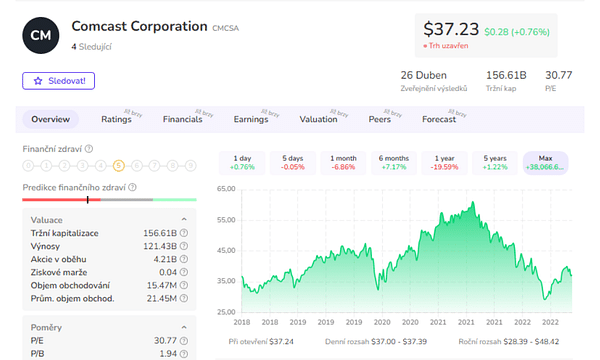The image size is (600, 360).
Task: Select financial health score circle 9
Action: click(191, 166)
